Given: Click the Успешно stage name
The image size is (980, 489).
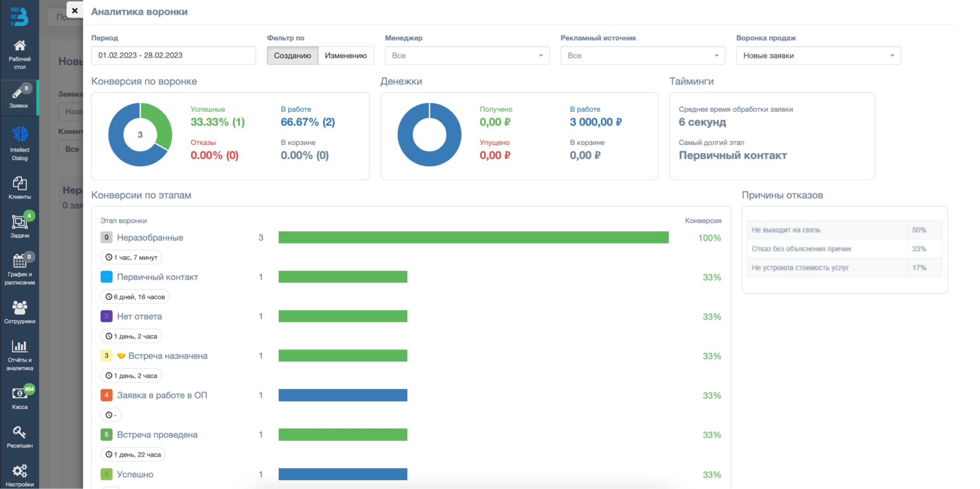Looking at the screenshot, I should (x=135, y=474).
